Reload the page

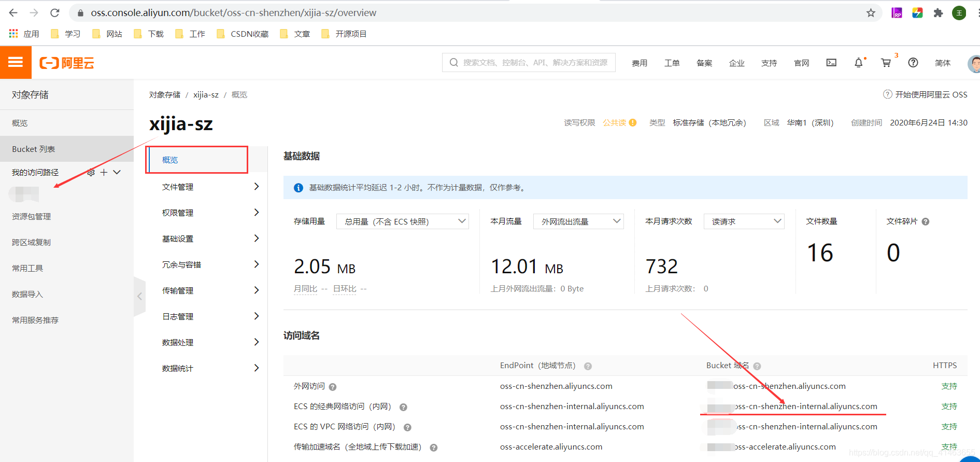tap(55, 13)
